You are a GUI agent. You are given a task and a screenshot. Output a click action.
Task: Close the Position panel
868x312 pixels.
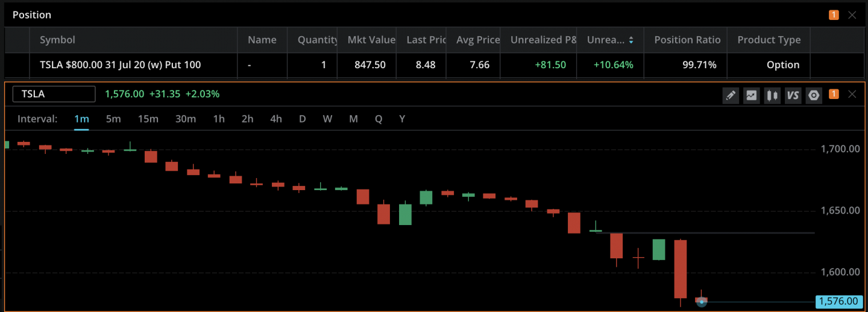click(x=852, y=15)
